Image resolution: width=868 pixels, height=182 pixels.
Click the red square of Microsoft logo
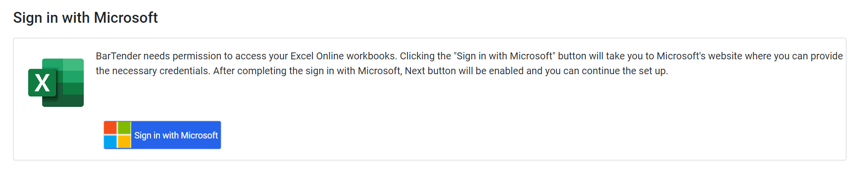click(110, 128)
